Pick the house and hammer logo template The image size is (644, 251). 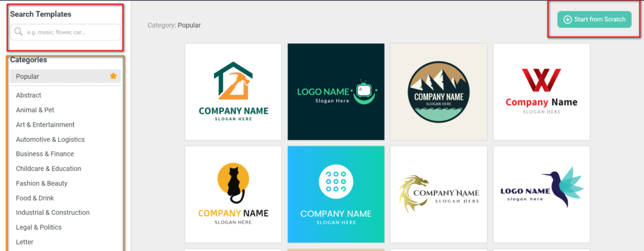pyautogui.click(x=233, y=91)
